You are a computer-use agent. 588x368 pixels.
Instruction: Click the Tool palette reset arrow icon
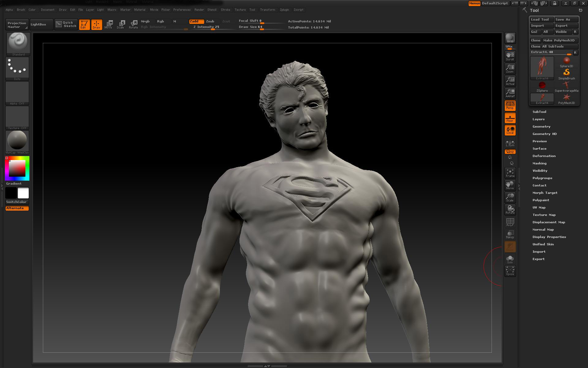580,10
